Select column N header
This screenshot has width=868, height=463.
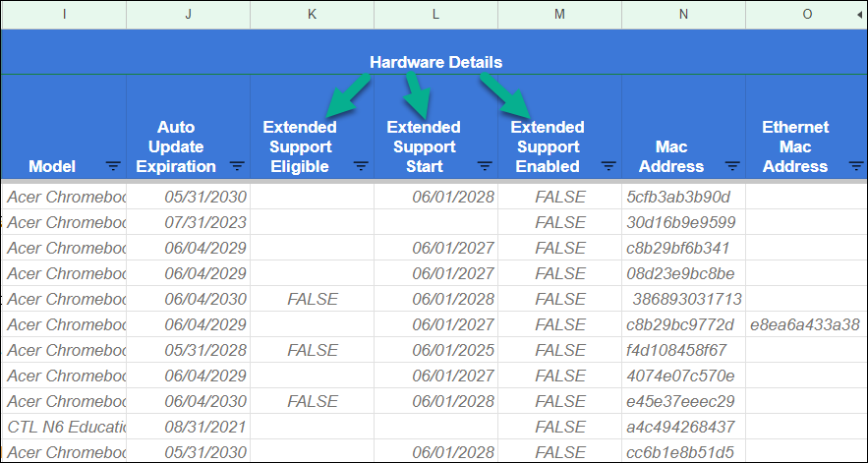pos(683,14)
